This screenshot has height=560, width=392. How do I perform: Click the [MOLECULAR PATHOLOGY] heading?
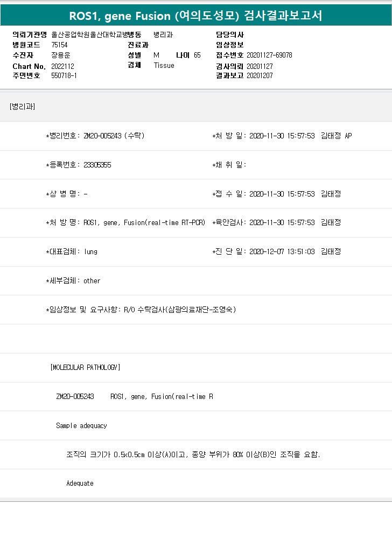pyautogui.click(x=85, y=367)
